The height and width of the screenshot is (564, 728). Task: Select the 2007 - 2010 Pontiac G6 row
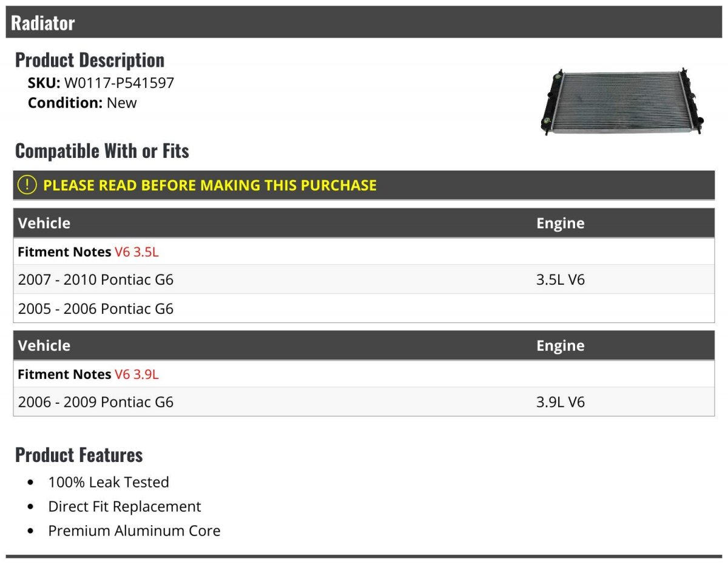click(x=96, y=280)
